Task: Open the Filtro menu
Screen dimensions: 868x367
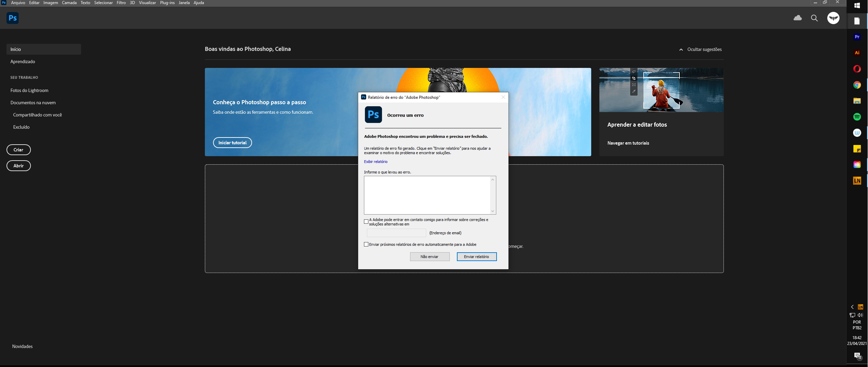Action: [121, 2]
